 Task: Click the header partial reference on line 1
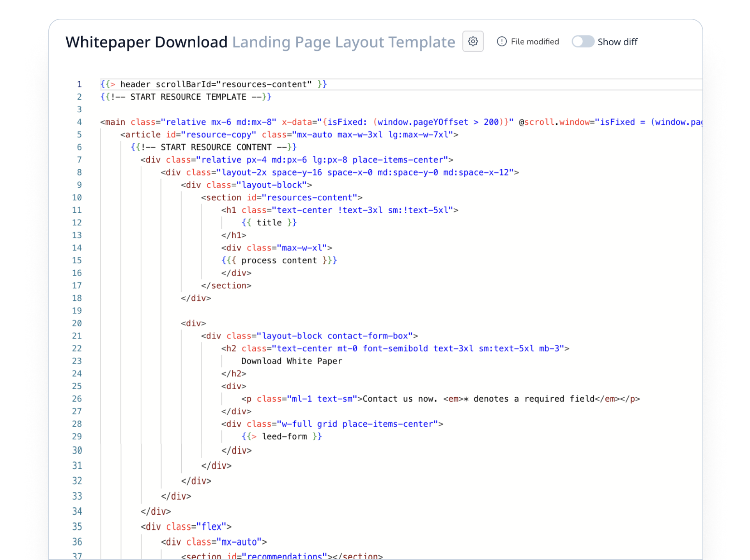tap(135, 84)
